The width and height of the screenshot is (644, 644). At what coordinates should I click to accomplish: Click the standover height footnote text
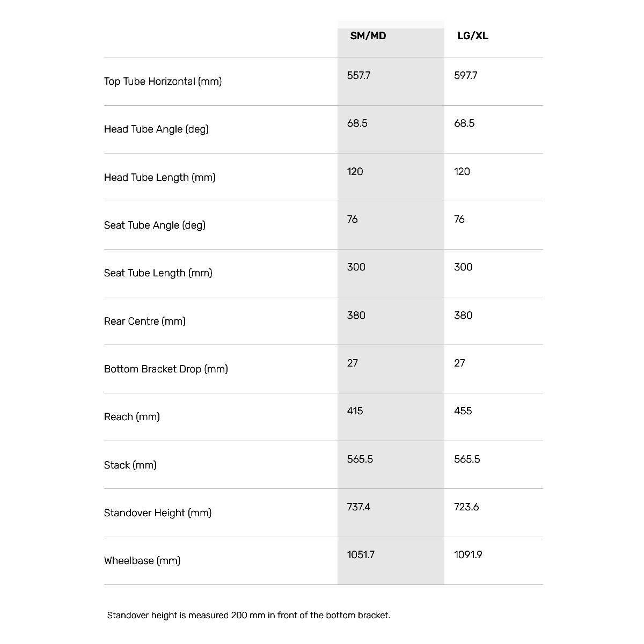pyautogui.click(x=248, y=616)
